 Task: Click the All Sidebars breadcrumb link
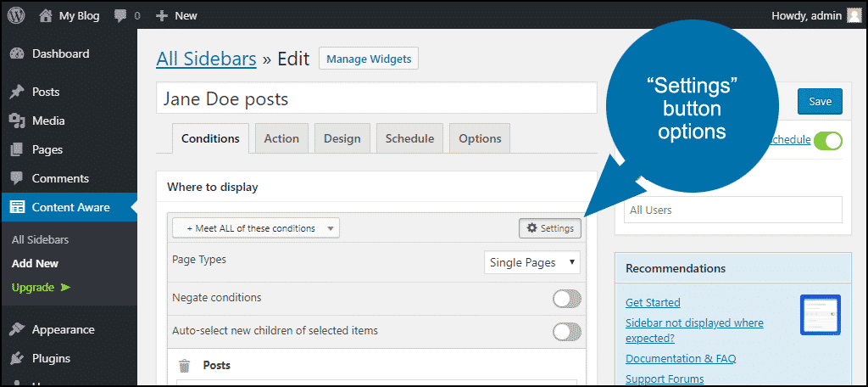click(x=207, y=59)
